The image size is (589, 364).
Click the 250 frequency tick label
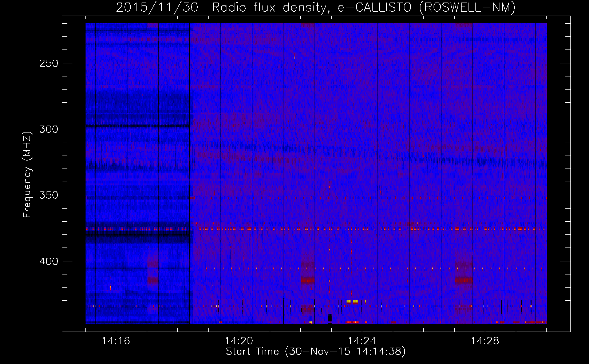coord(49,63)
